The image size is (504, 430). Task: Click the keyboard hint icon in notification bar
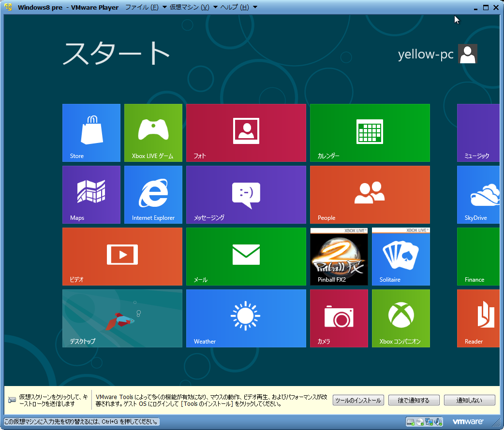click(12, 400)
